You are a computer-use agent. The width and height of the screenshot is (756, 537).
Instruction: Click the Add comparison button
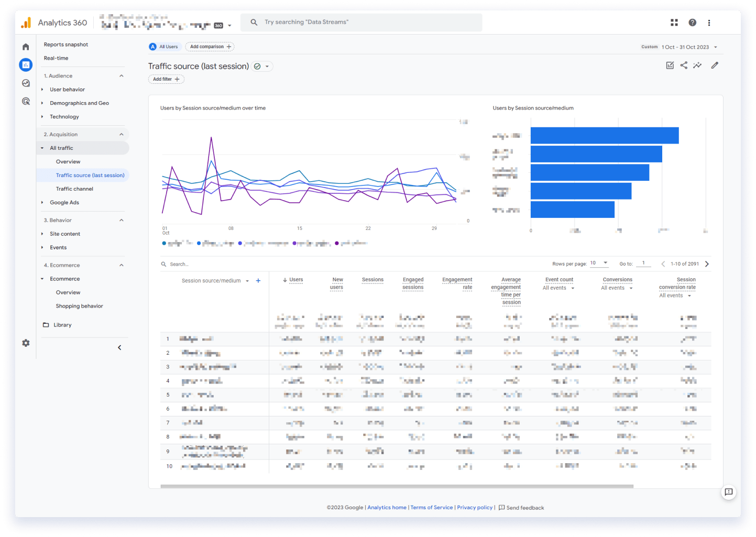210,47
